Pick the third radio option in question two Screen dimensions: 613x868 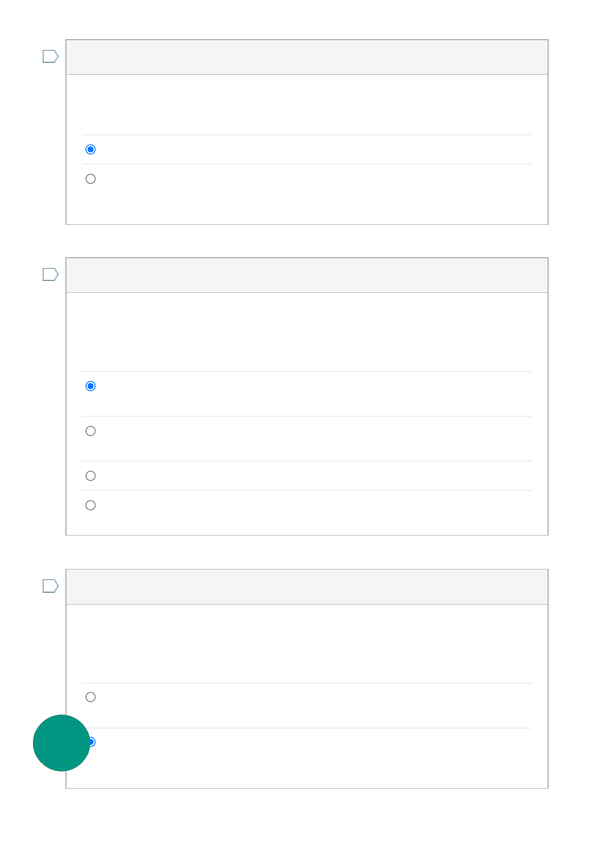[91, 476]
